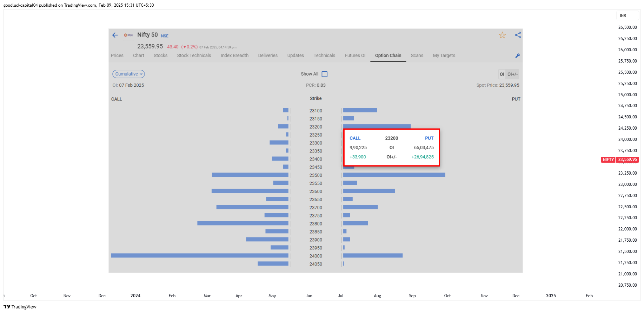Image resolution: width=644 pixels, height=313 pixels.
Task: Select strike 23550
Action: click(316, 183)
